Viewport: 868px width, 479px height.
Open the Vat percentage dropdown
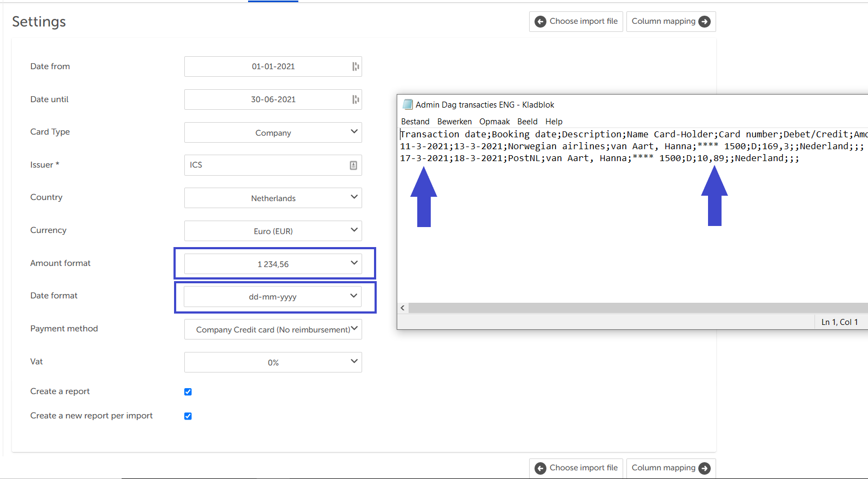[x=273, y=362]
